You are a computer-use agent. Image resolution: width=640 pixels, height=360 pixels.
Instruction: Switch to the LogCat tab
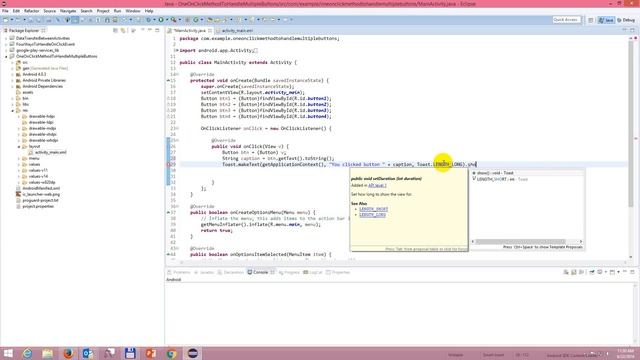click(x=313, y=272)
